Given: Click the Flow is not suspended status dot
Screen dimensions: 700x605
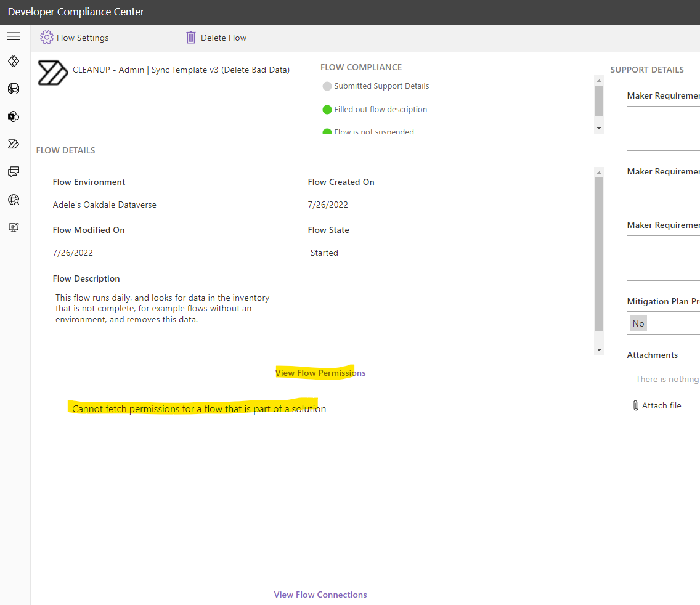Looking at the screenshot, I should tap(327, 131).
